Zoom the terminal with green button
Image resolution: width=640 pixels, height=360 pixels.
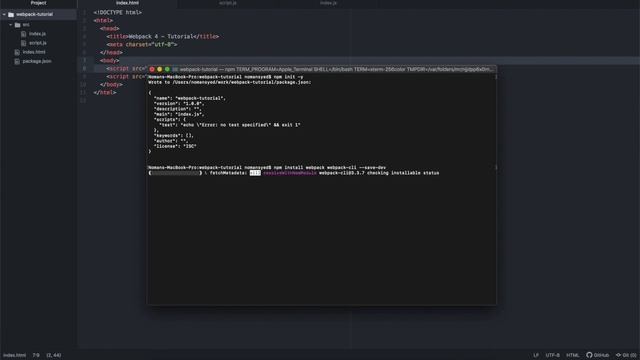coord(167,69)
